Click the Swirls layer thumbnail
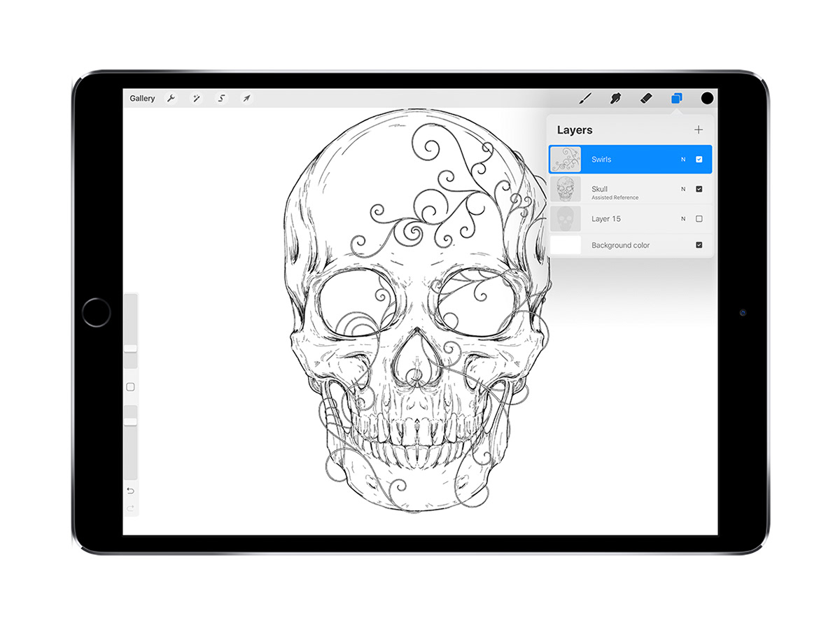840x625 pixels. [566, 160]
